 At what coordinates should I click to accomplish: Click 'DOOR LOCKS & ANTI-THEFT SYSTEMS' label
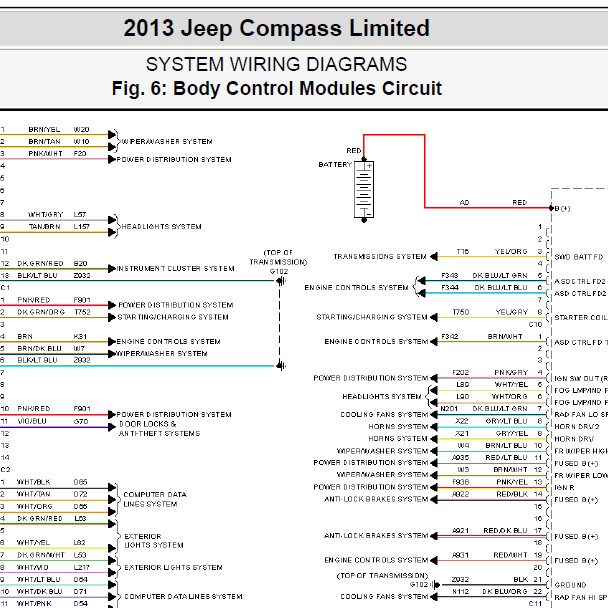(159, 429)
